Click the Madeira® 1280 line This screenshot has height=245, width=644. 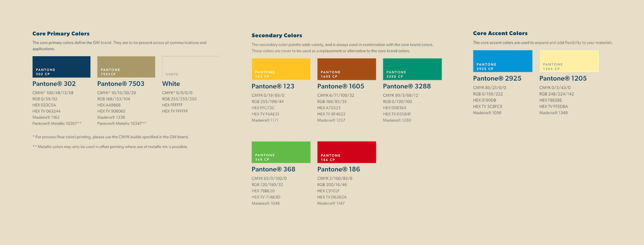[x=397, y=120]
